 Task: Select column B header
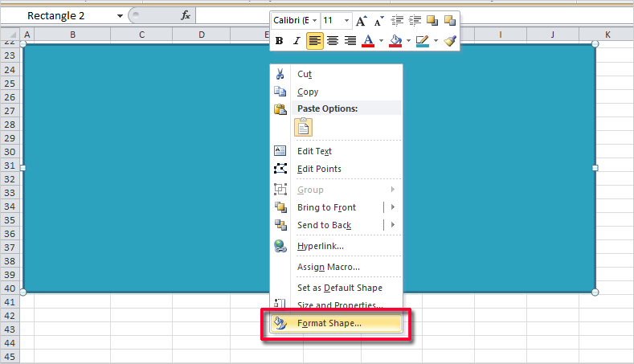coord(73,35)
